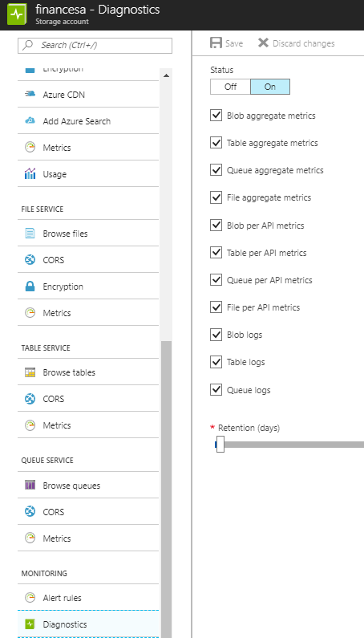This screenshot has height=638, width=364.
Task: Click the Retention days slider handle
Action: tap(220, 444)
